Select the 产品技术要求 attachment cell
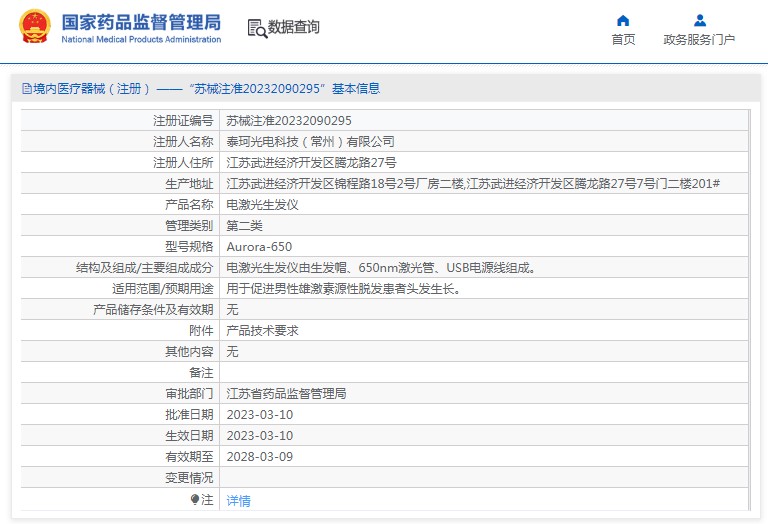Screen dimensions: 768x524 262,330
